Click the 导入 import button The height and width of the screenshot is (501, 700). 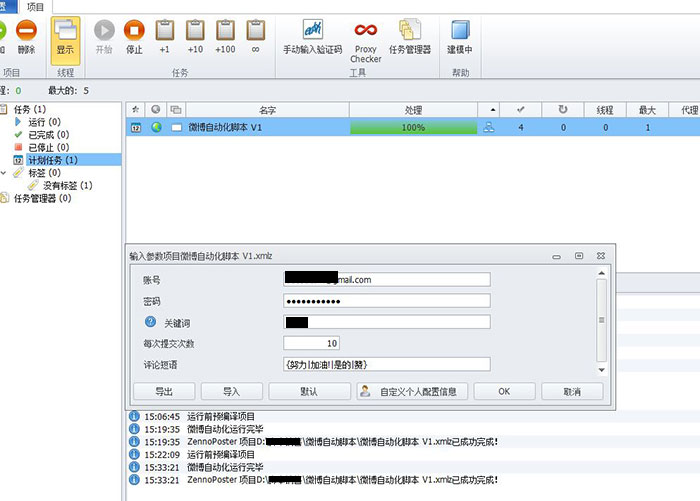click(232, 392)
